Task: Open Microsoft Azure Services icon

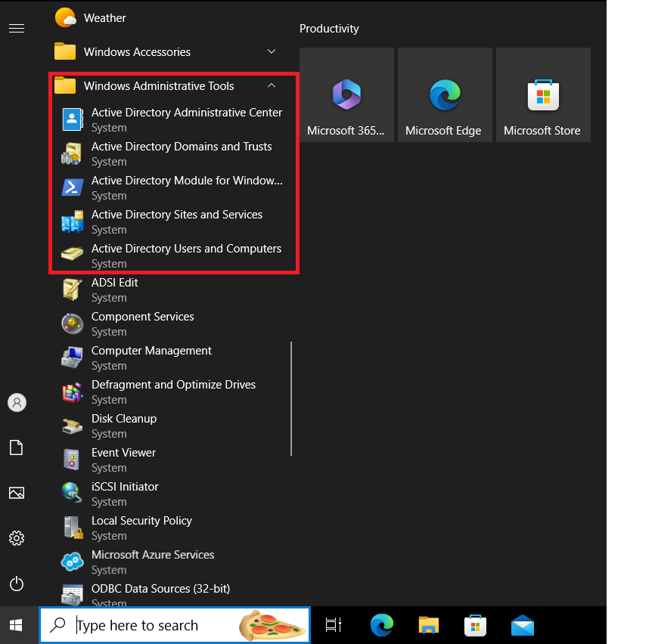Action: [73, 562]
